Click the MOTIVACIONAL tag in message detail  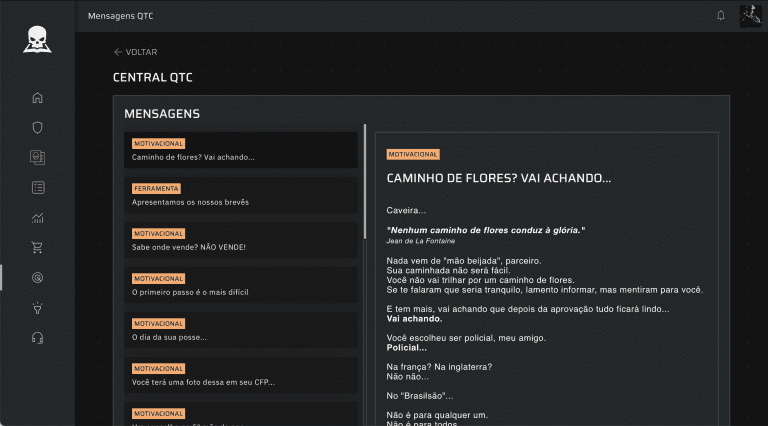point(413,155)
